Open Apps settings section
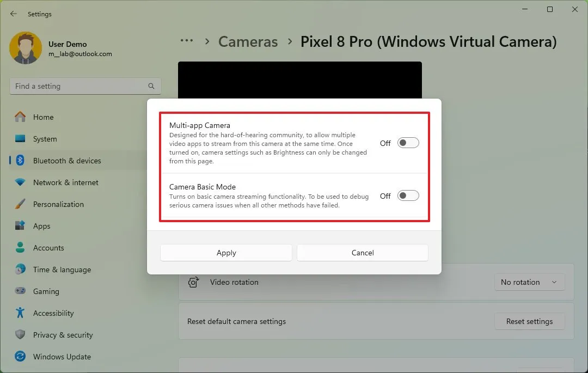 78,225
